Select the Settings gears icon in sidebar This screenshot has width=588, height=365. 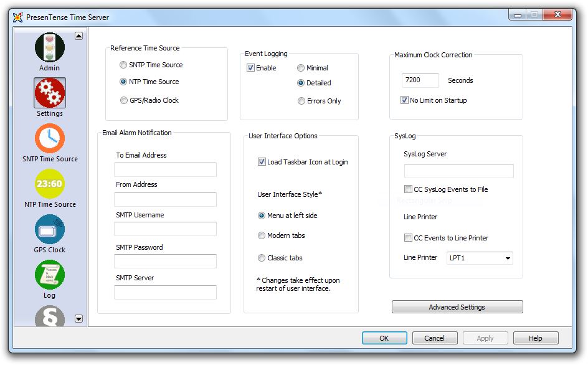[49, 92]
